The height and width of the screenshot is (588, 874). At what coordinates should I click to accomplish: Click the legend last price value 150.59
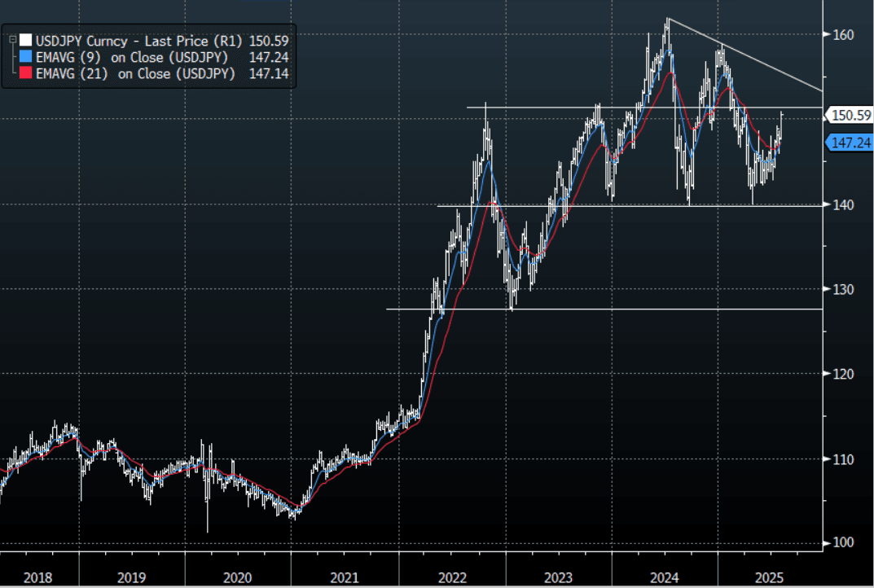[x=269, y=41]
